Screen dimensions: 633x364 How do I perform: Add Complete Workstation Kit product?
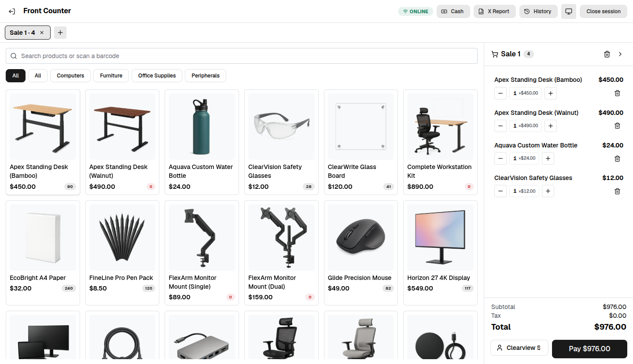coord(440,142)
